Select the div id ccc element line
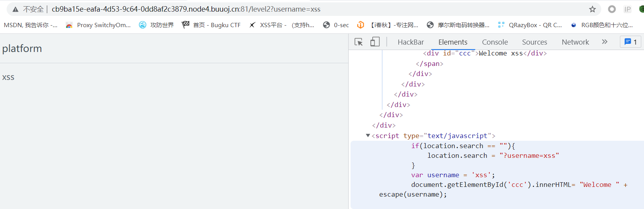This screenshot has height=209, width=644. (x=485, y=54)
